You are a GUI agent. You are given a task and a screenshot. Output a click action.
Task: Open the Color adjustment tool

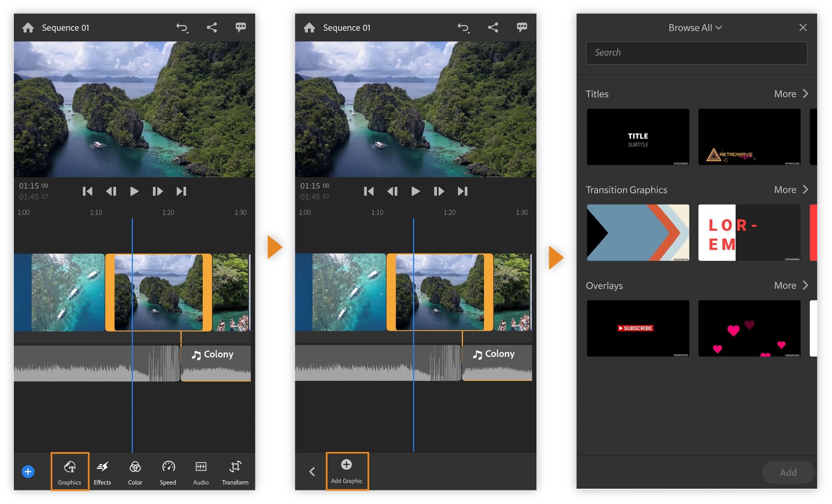click(x=135, y=471)
